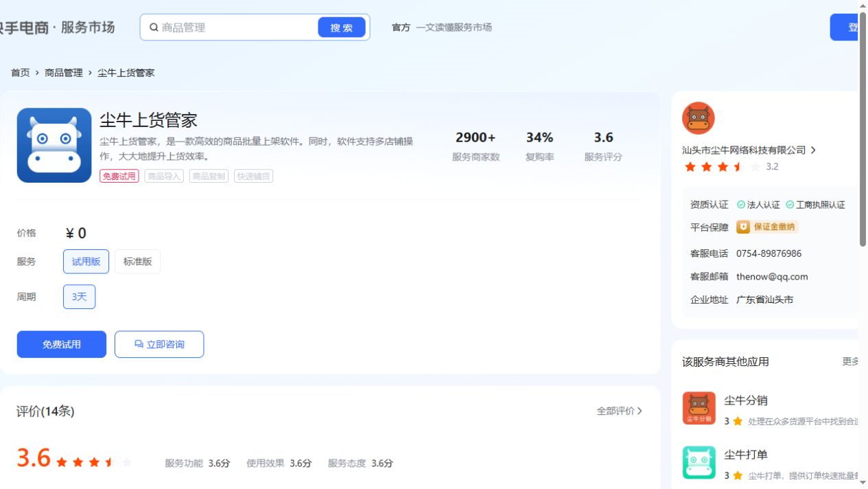Click the 官方 label in header
This screenshot has width=868, height=489.
pyautogui.click(x=401, y=27)
